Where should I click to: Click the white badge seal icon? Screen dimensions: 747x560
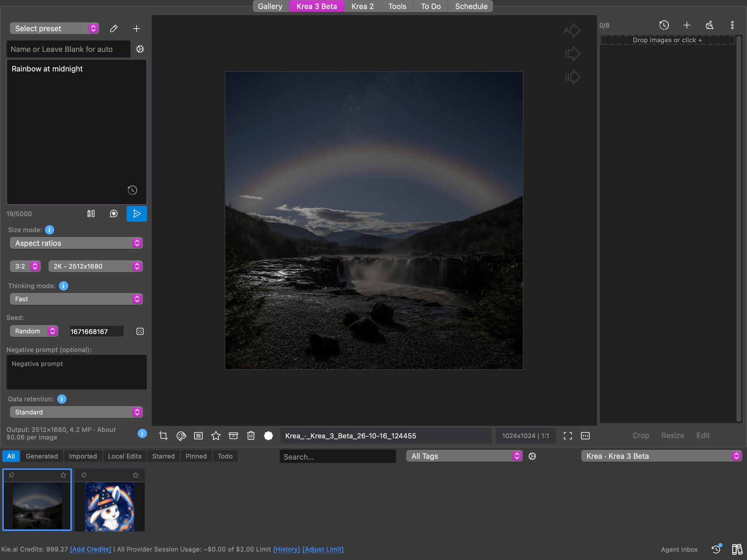pos(269,436)
